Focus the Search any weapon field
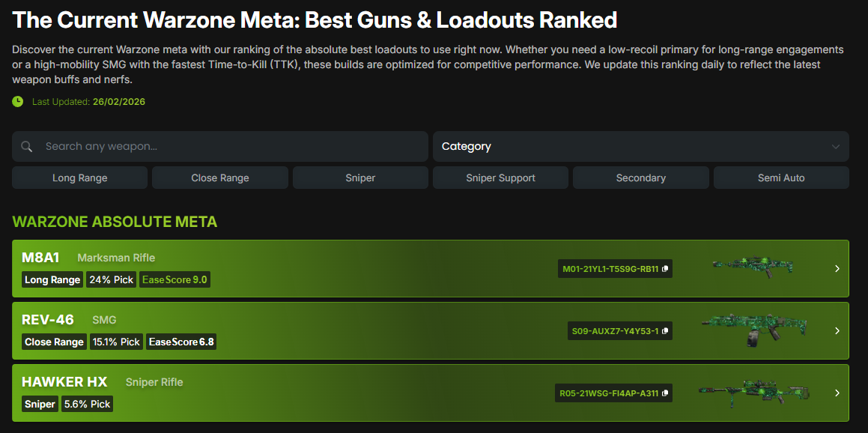This screenshot has width=868, height=433. coord(225,147)
